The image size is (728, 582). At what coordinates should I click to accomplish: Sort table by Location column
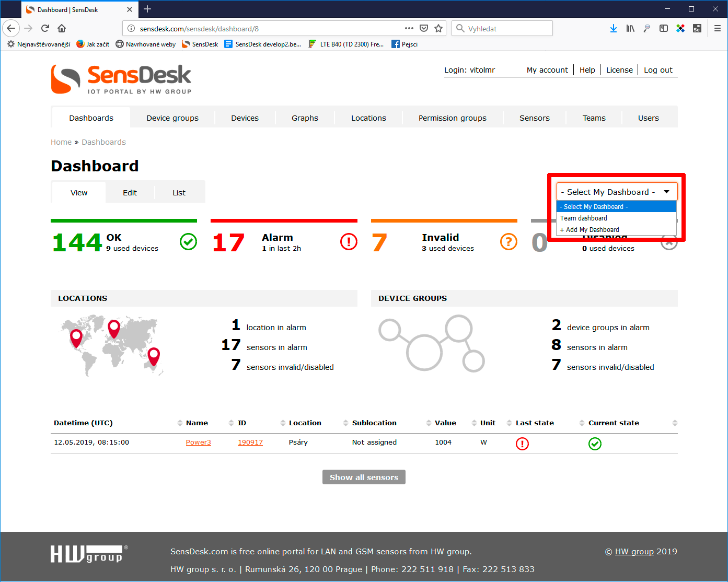click(x=305, y=423)
